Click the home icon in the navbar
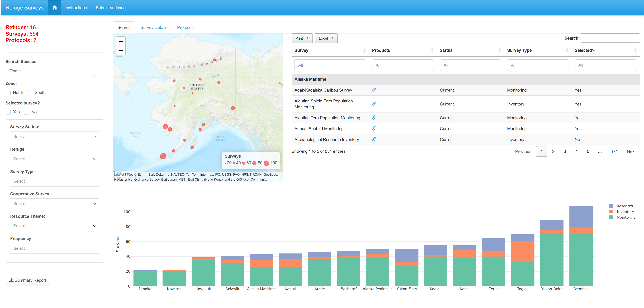This screenshot has width=644, height=308. pos(55,7)
